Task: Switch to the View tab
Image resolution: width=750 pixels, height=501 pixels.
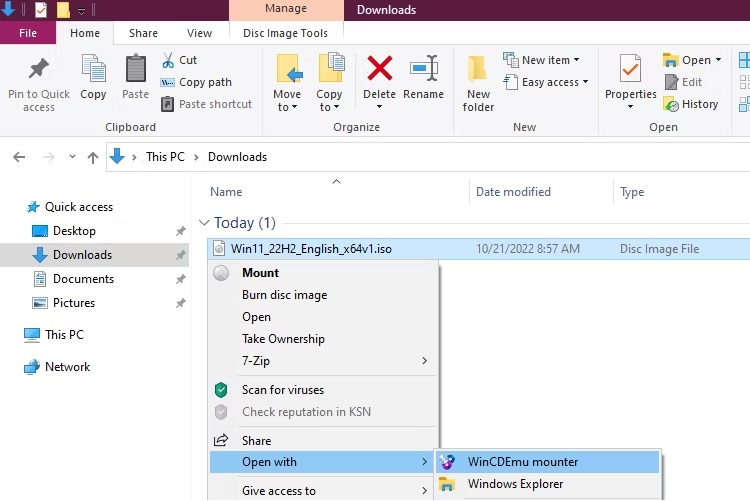Action: 199,33
